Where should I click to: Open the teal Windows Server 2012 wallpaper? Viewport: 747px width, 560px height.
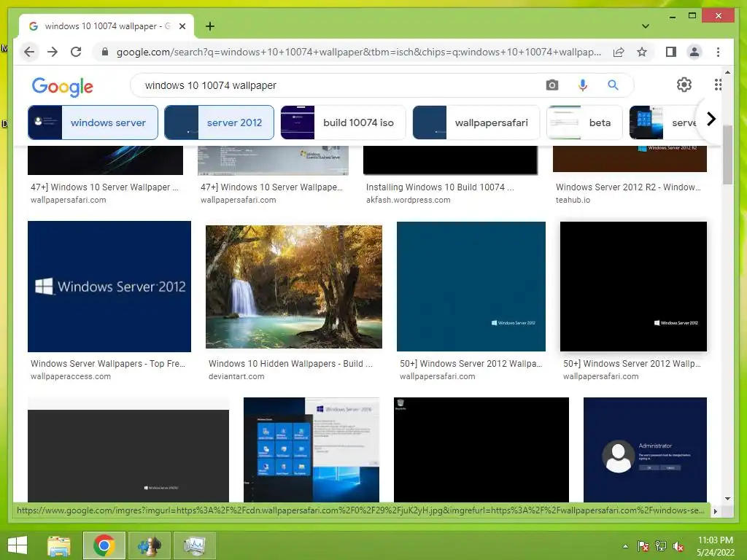[x=471, y=286]
